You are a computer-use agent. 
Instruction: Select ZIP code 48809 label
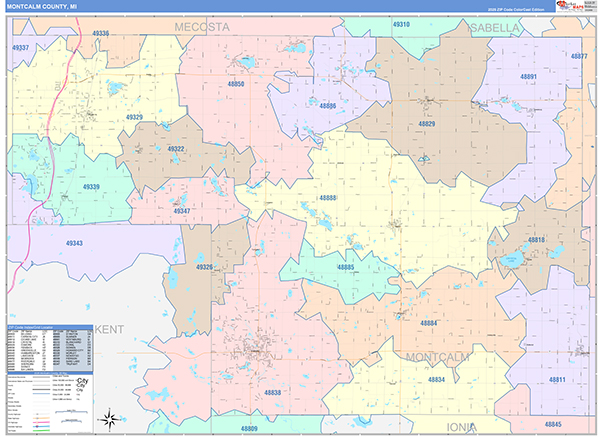(x=249, y=429)
